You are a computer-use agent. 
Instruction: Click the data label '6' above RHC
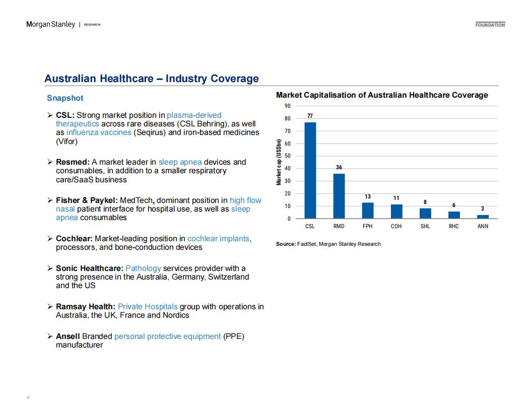(x=454, y=205)
